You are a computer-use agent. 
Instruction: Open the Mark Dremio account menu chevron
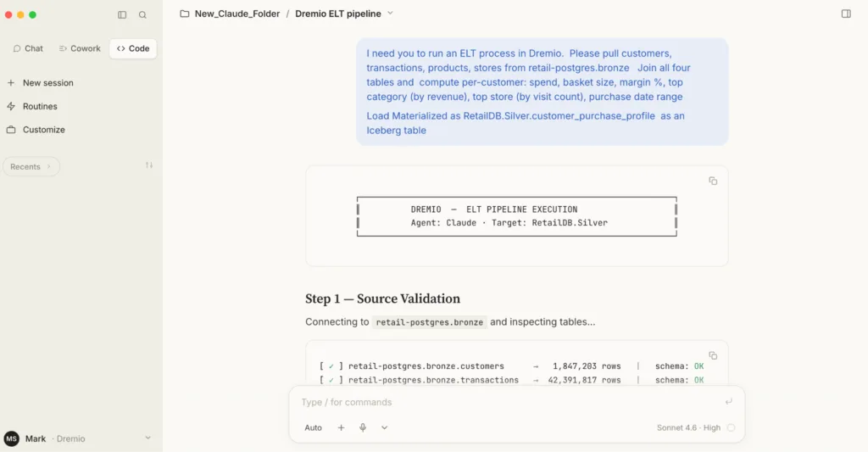click(x=147, y=438)
